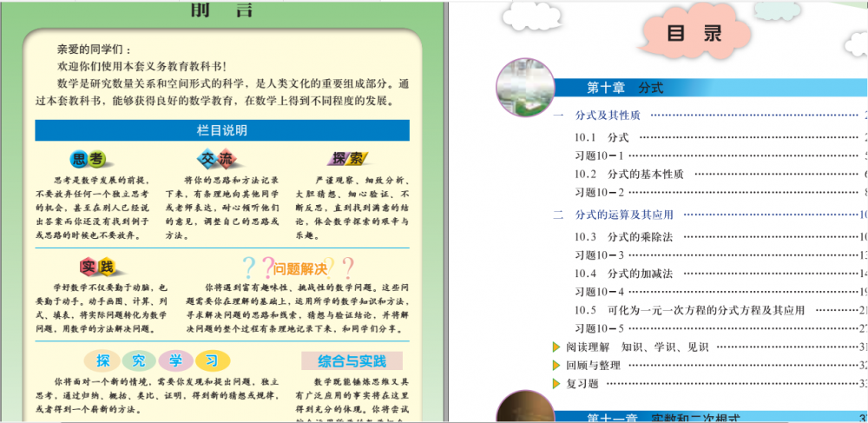Click the 目录 cloud title
The width and height of the screenshot is (868, 423).
pyautogui.click(x=694, y=34)
